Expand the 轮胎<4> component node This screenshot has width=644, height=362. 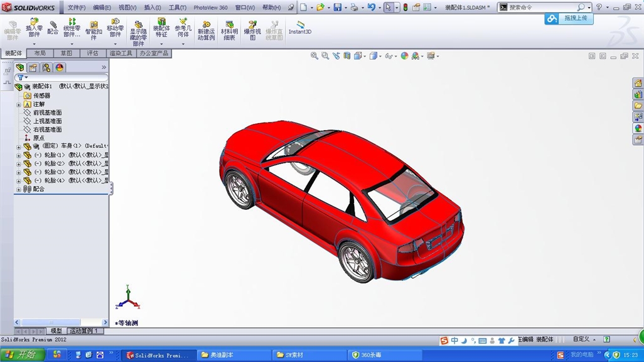pyautogui.click(x=18, y=181)
